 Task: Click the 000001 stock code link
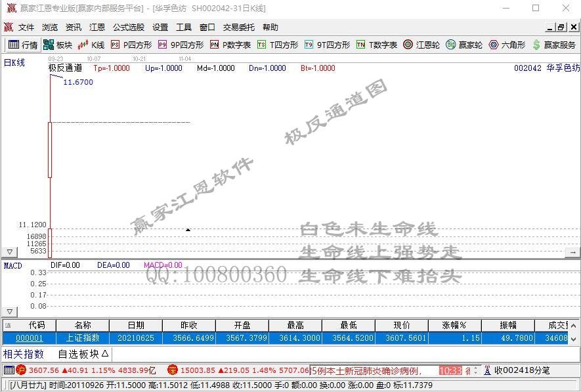click(x=30, y=338)
